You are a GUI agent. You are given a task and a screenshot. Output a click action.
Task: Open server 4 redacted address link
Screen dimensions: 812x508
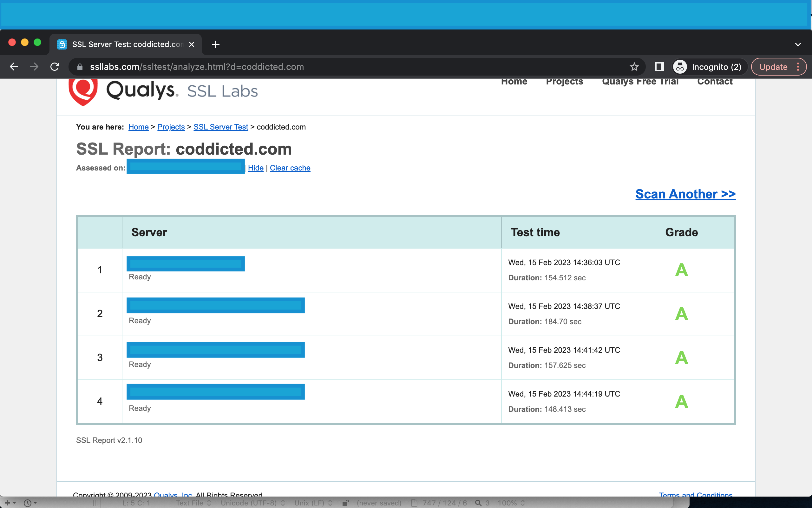[215, 392]
